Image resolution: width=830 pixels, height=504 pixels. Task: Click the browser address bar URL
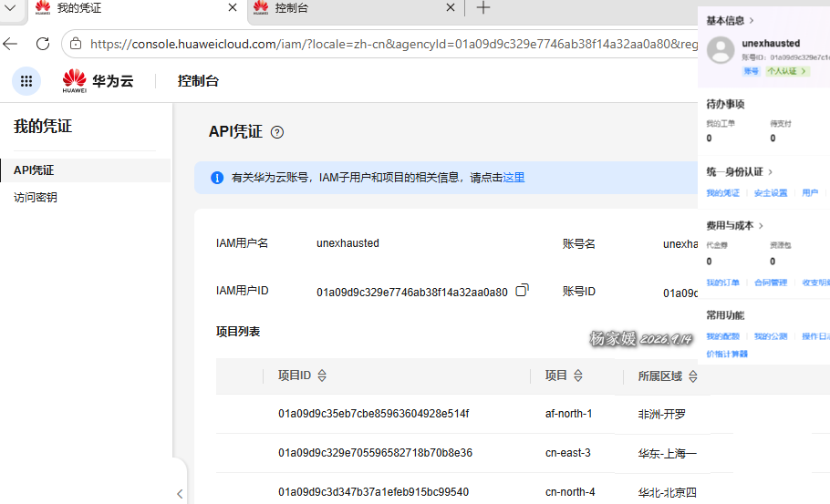click(x=394, y=44)
